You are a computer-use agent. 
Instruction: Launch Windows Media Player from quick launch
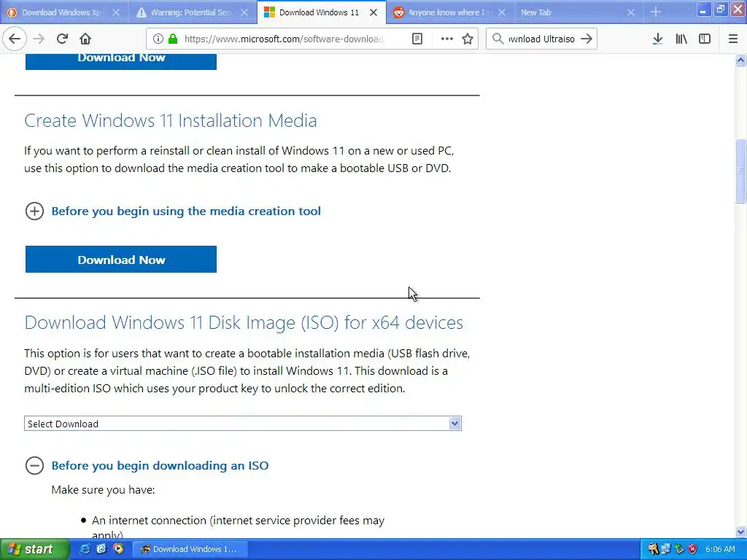[118, 549]
